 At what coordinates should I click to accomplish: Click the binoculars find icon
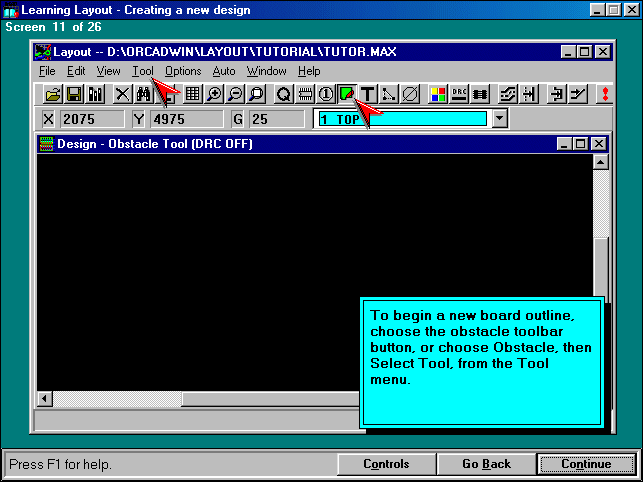[144, 94]
